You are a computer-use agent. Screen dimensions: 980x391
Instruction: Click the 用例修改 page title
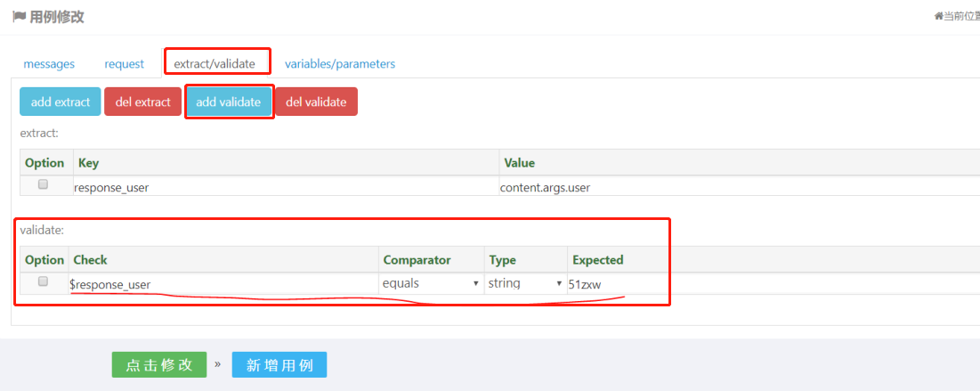[57, 17]
